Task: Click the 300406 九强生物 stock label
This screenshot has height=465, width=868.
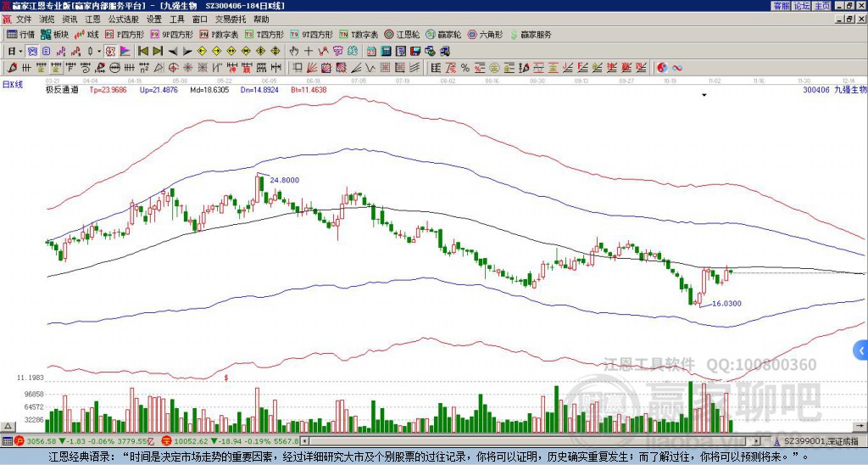Action: (834, 89)
